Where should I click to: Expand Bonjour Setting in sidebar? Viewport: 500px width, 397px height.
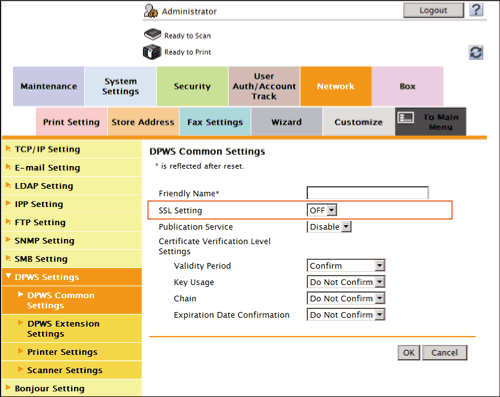[72, 388]
